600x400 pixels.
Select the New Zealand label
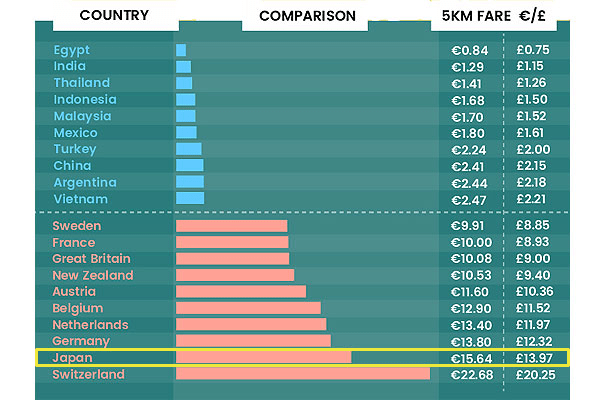click(x=90, y=275)
